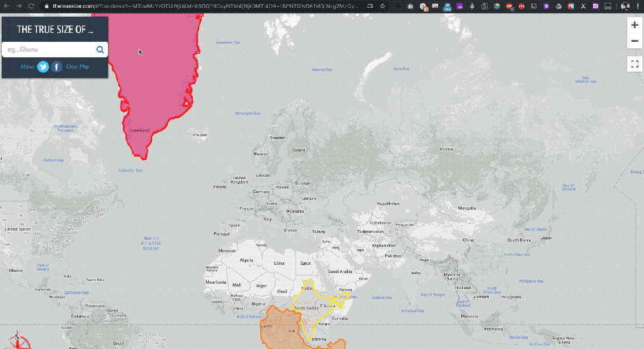
Task: Click the Russia label on map
Action: [x=446, y=149]
